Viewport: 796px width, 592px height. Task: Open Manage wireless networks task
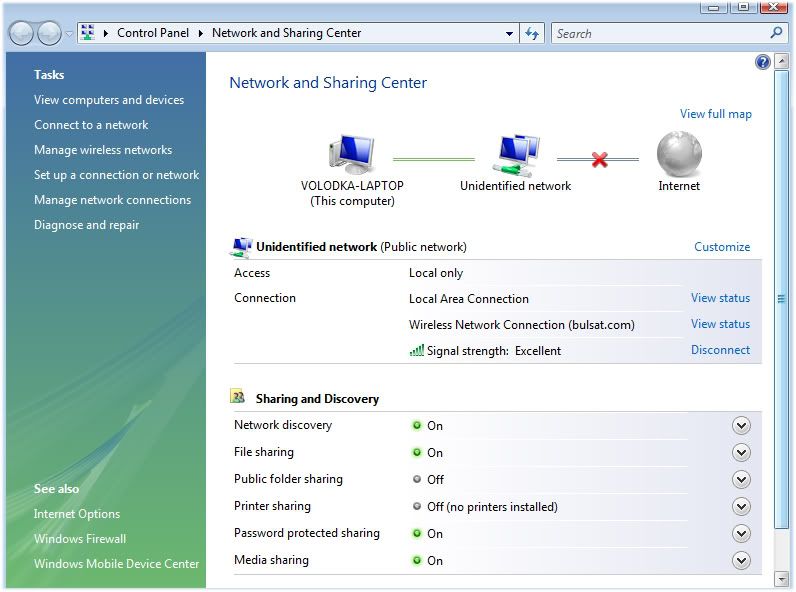tap(103, 150)
